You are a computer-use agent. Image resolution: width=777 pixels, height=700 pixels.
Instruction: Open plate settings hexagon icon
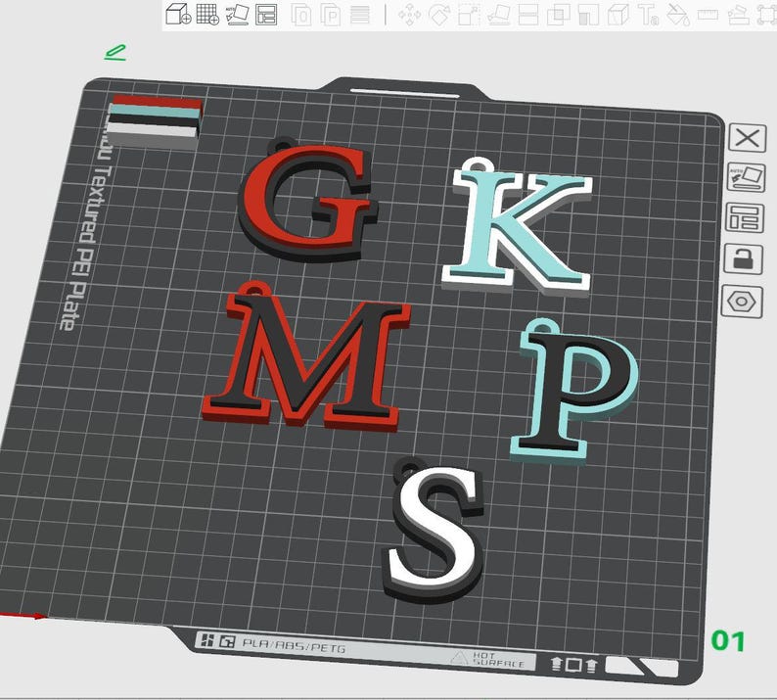742,301
